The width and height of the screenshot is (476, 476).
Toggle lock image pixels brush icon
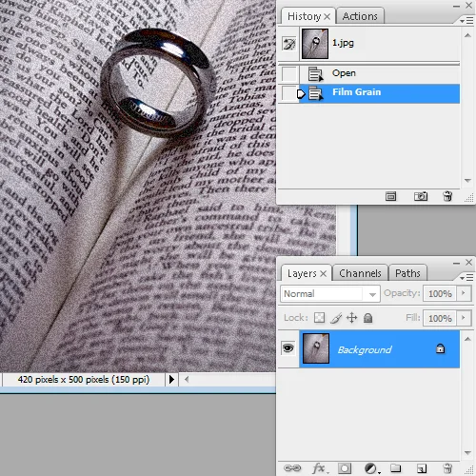(336, 318)
